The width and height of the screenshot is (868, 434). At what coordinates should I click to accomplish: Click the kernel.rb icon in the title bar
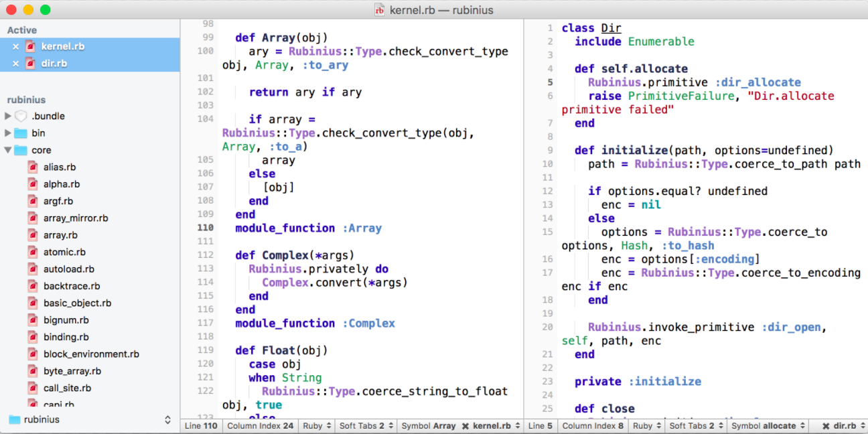pyautogui.click(x=380, y=10)
